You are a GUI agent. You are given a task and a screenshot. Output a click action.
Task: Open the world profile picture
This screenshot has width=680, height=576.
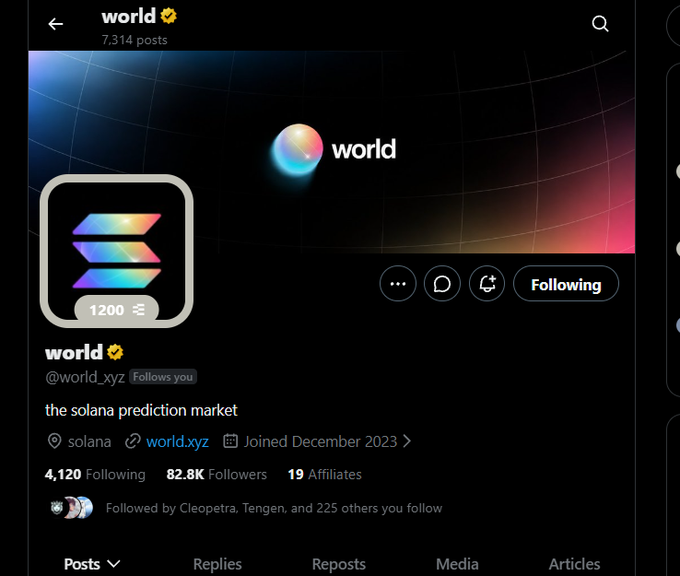117,251
